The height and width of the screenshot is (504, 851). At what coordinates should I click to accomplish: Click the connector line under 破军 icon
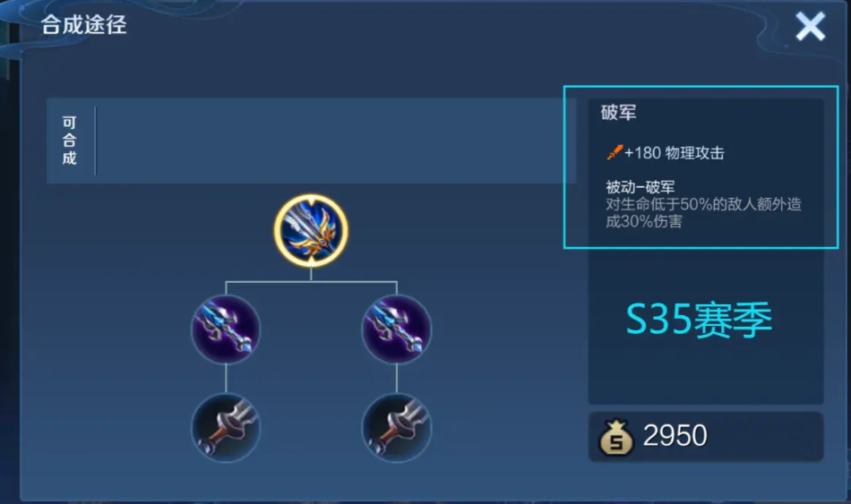[x=311, y=275]
